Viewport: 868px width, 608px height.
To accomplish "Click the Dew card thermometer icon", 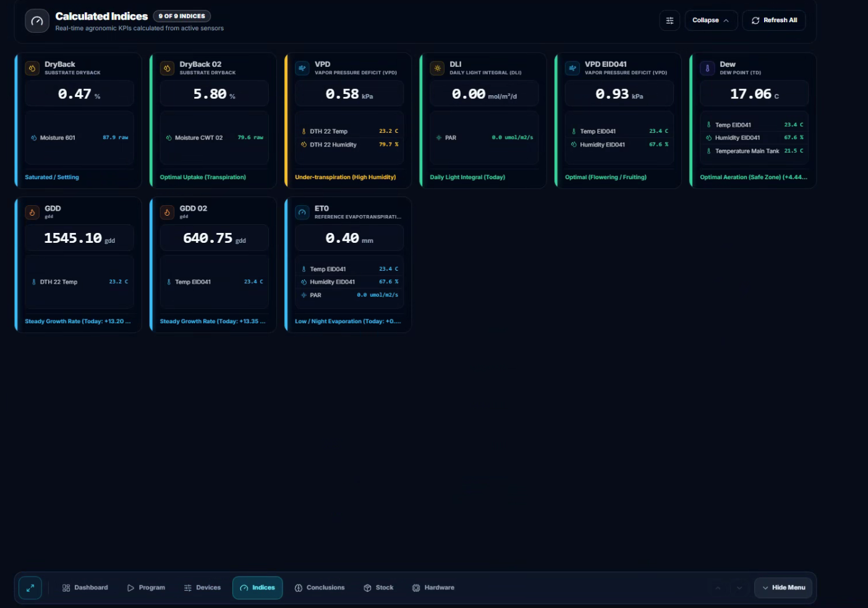I will tap(707, 68).
